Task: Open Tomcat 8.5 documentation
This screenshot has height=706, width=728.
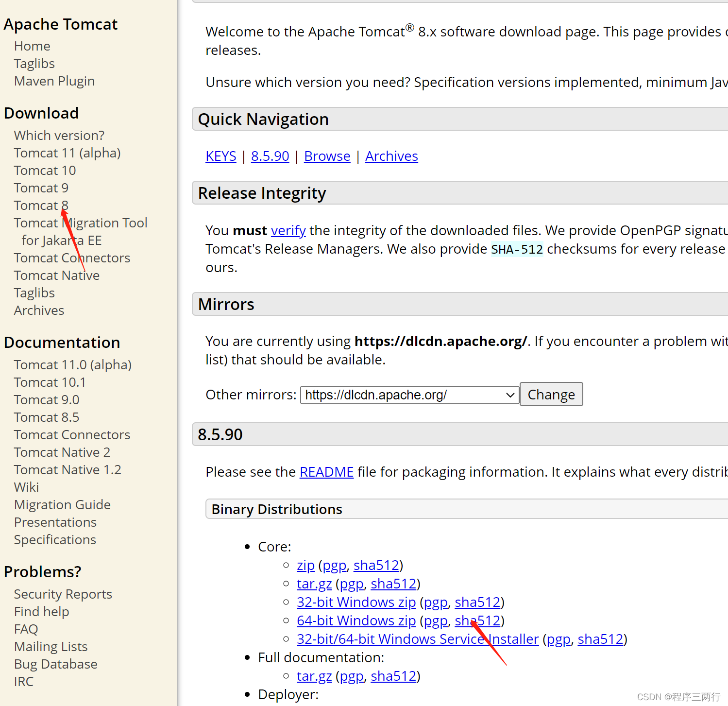Action: 47,417
